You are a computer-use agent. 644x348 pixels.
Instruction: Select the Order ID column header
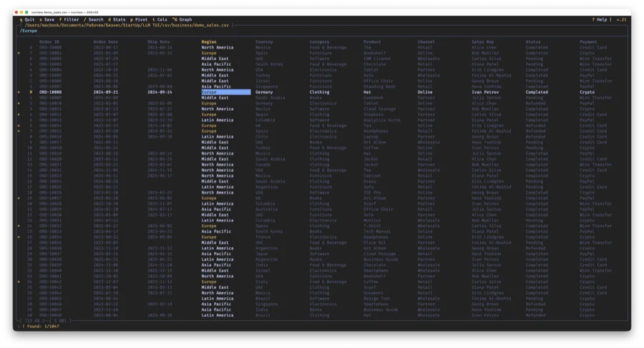pyautogui.click(x=49, y=42)
